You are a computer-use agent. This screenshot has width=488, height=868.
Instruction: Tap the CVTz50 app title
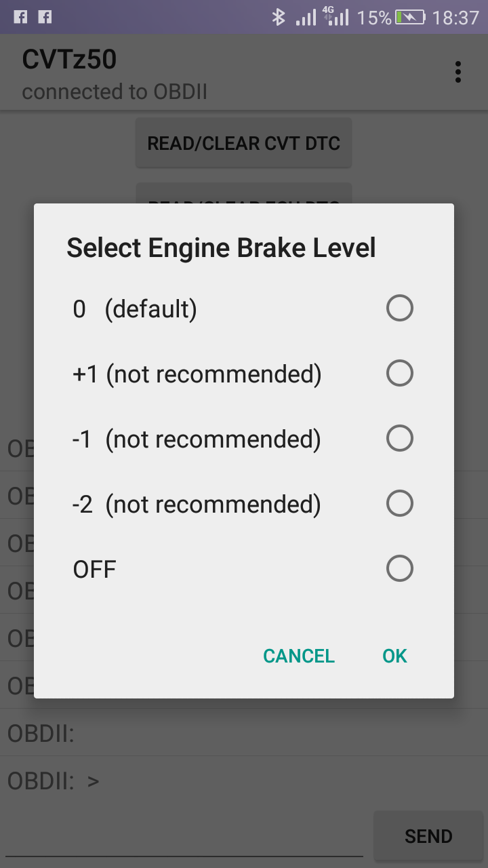coord(69,60)
